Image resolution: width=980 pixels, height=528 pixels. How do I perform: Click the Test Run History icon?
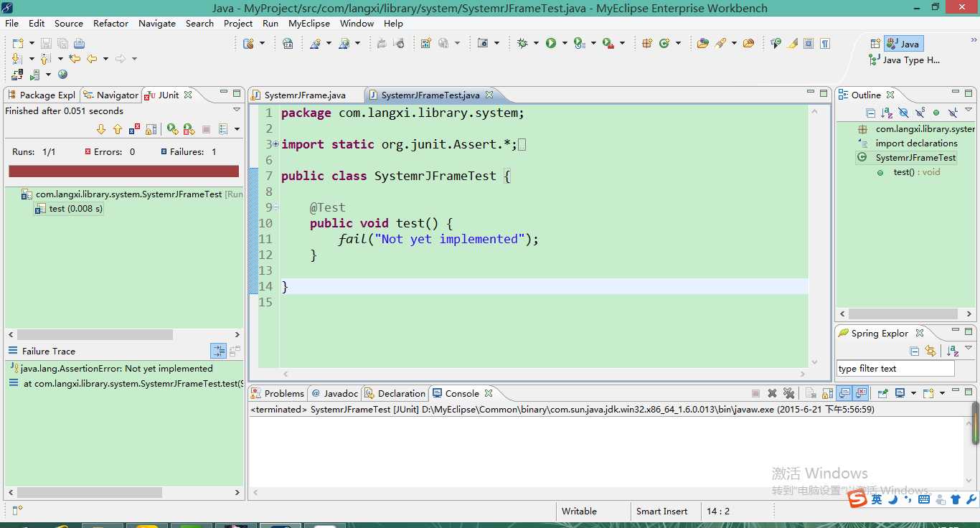click(x=223, y=129)
